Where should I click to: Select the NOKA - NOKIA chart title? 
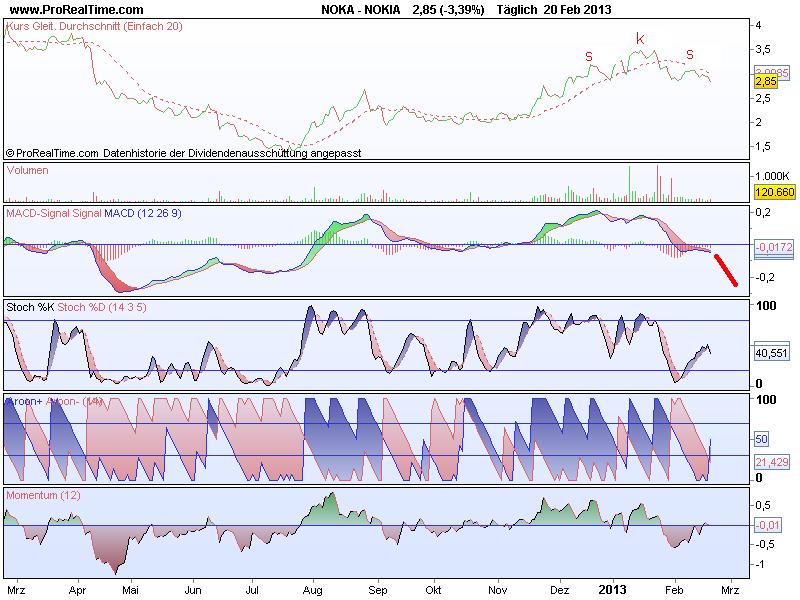coord(361,9)
